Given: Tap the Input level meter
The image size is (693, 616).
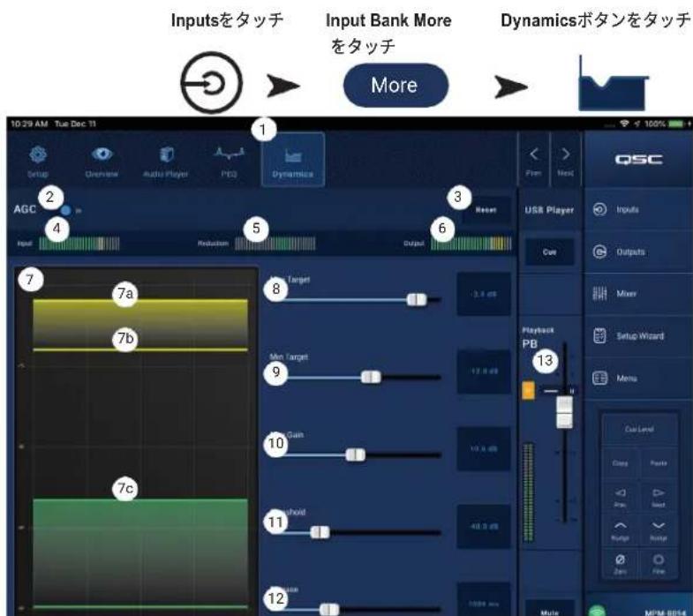Looking at the screenshot, I should (x=79, y=244).
